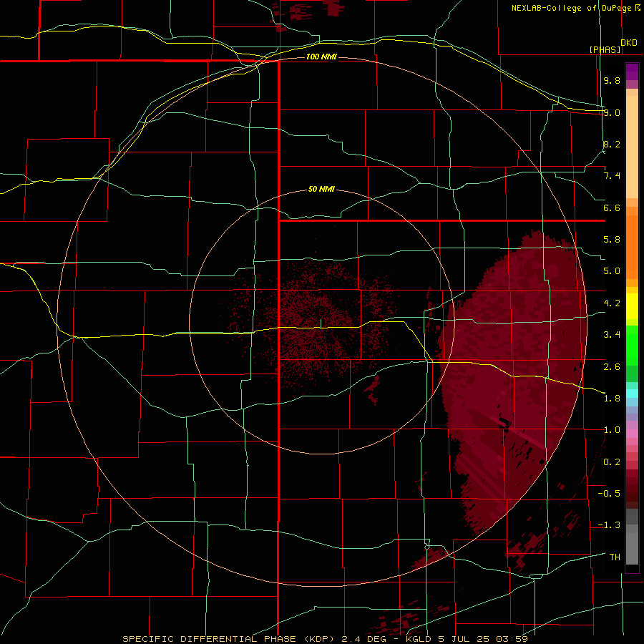
Task: Click the 50 NMI range ring label
Action: [321, 190]
